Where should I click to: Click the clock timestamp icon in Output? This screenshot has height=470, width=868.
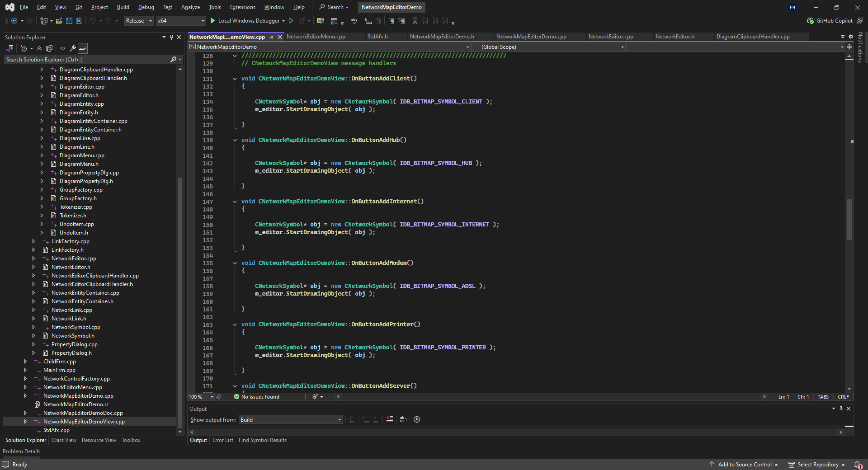tap(417, 419)
